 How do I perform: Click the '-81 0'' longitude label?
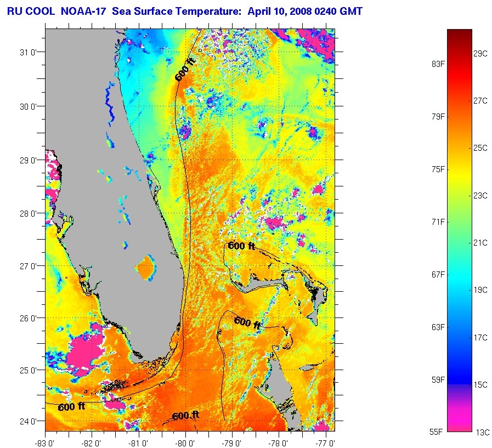pos(138,443)
